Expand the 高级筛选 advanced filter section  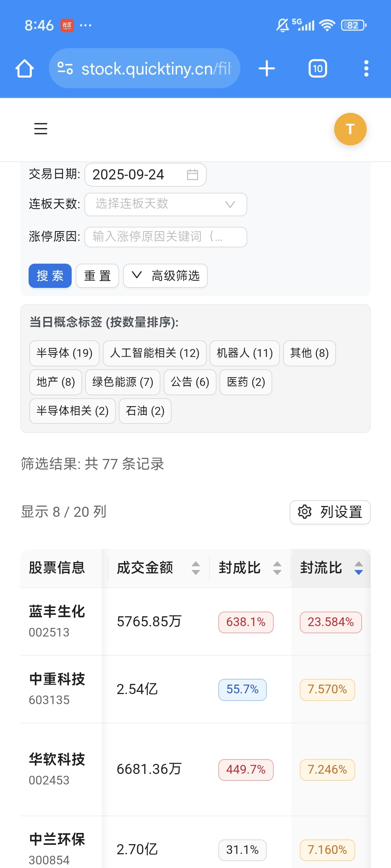(x=165, y=276)
